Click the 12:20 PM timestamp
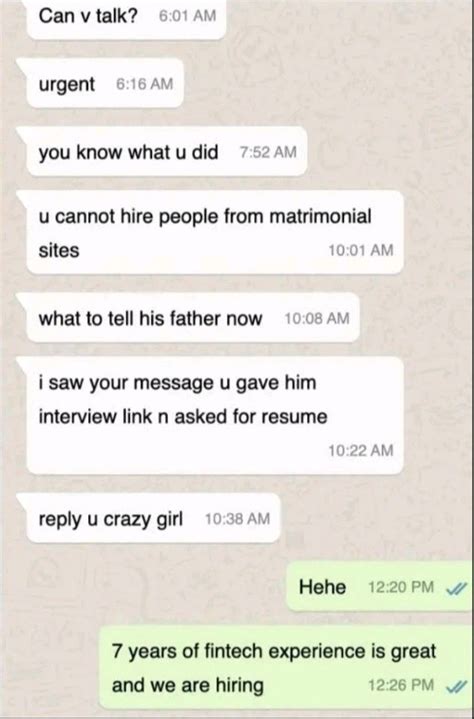This screenshot has width=474, height=719. tap(401, 587)
